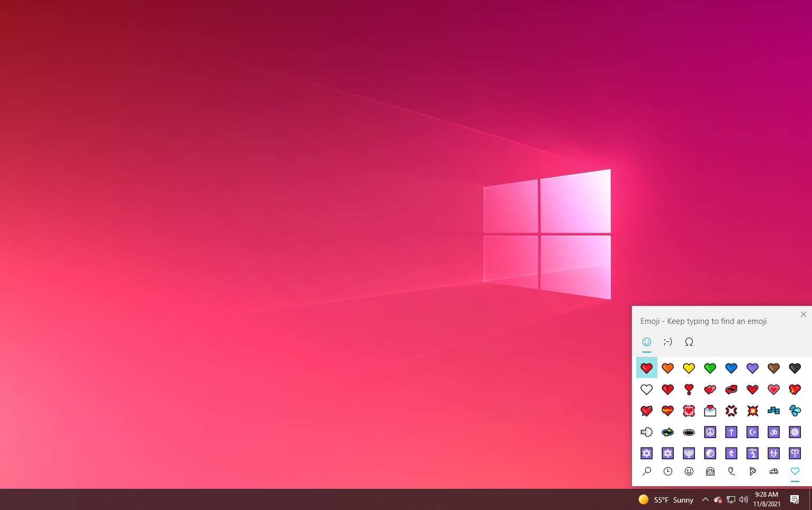This screenshot has width=812, height=510.
Task: Pick the love letter envelope emoji
Action: pyautogui.click(x=710, y=411)
